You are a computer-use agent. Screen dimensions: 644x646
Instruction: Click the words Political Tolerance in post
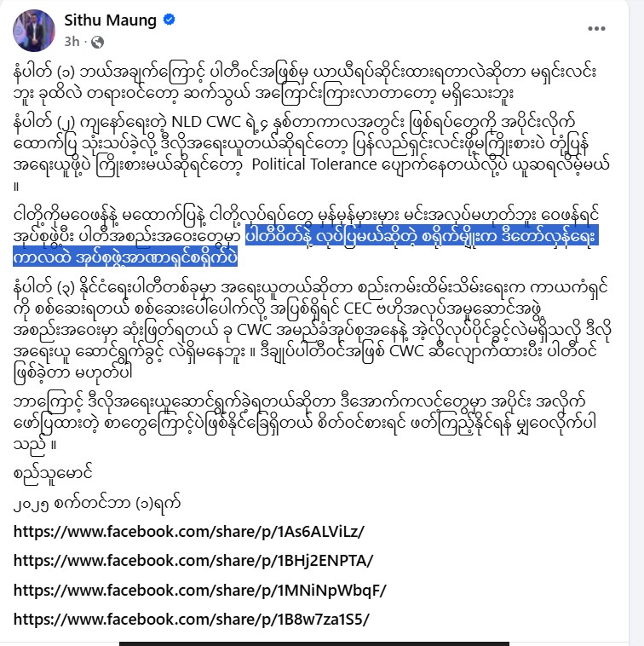click(x=314, y=164)
